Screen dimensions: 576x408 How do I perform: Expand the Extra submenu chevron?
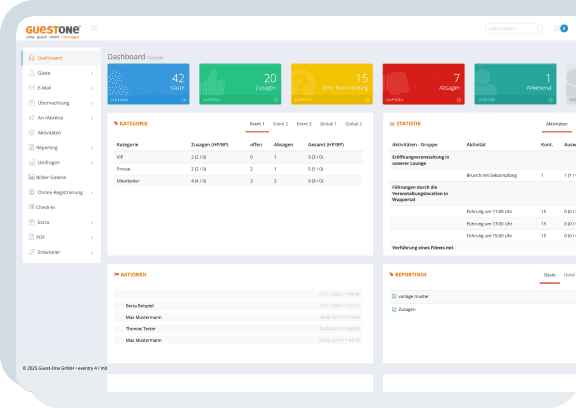[92, 223]
